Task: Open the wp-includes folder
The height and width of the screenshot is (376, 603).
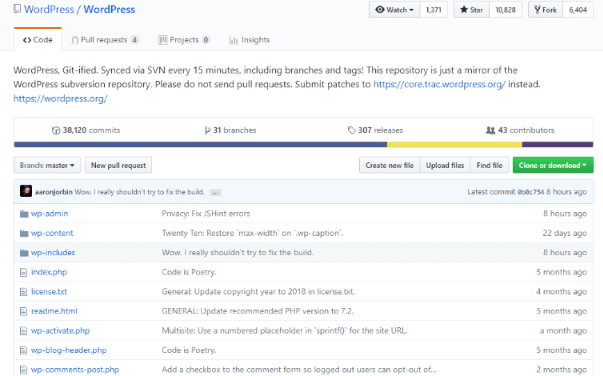Action: pos(53,253)
